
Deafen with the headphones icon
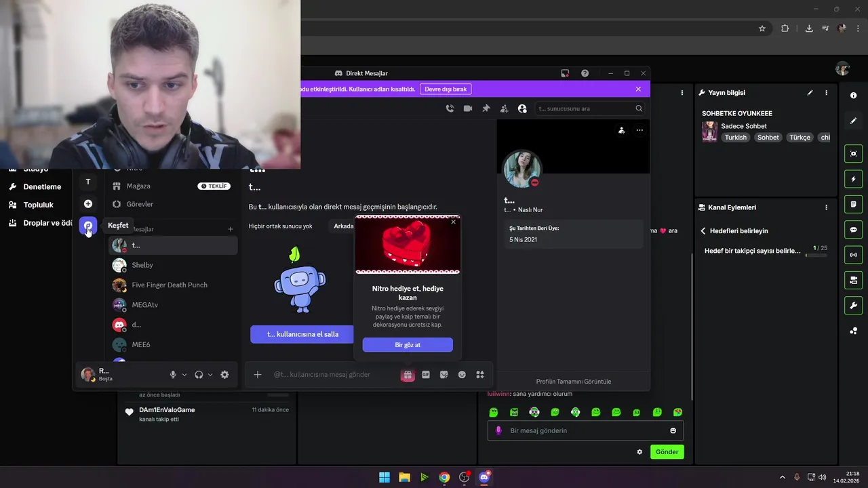(x=199, y=375)
